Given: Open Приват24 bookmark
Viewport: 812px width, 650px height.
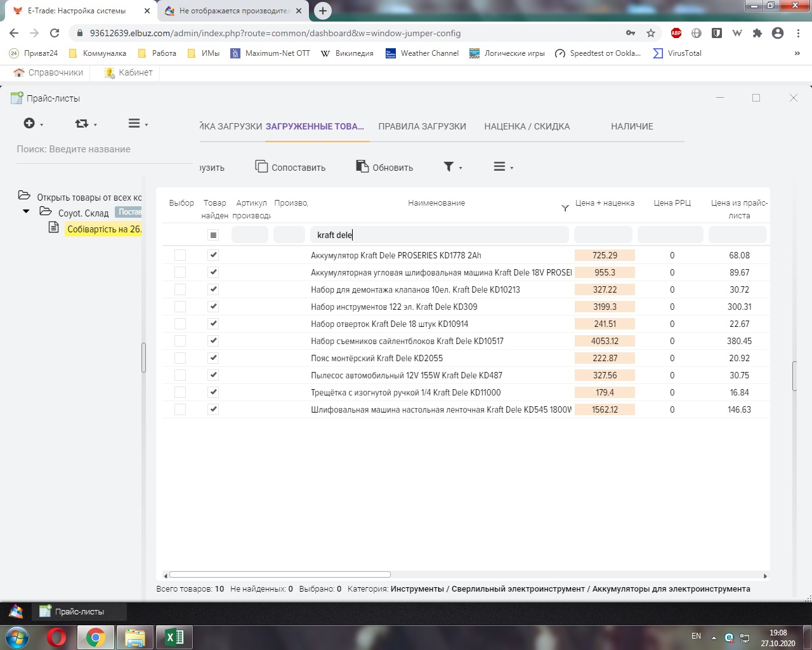Looking at the screenshot, I should [34, 53].
